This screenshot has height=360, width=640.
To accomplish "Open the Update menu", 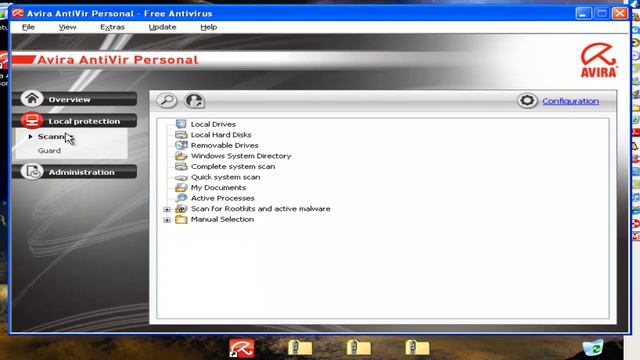I will pos(162,27).
